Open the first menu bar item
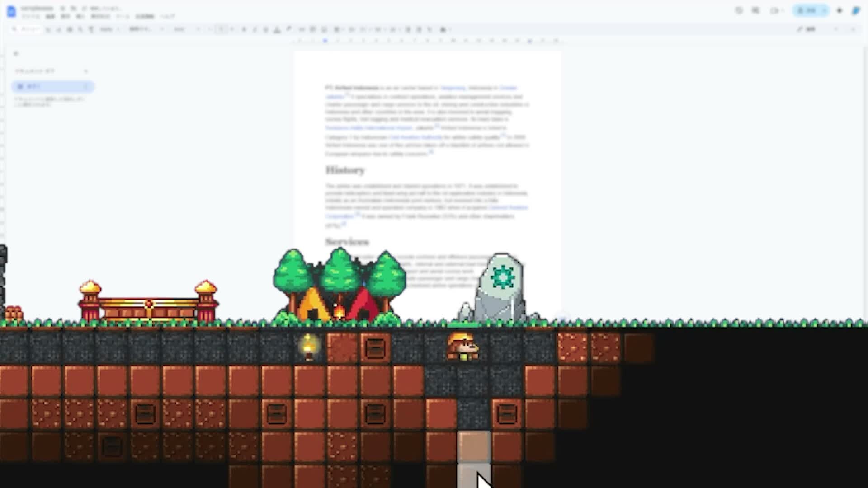868x488 pixels. point(31,17)
